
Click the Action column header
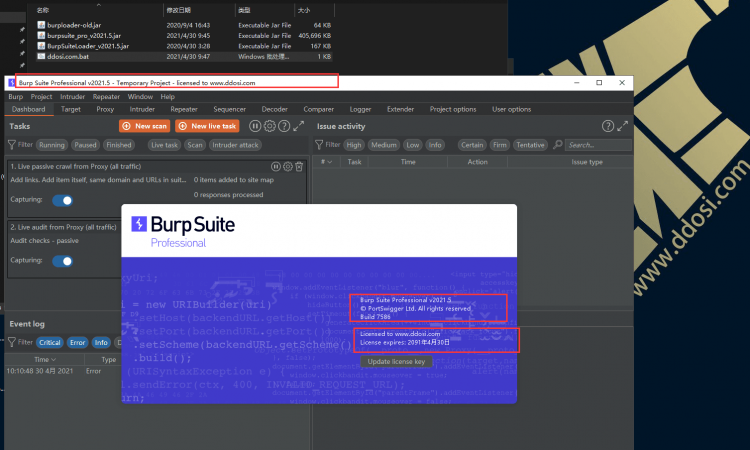pos(477,162)
